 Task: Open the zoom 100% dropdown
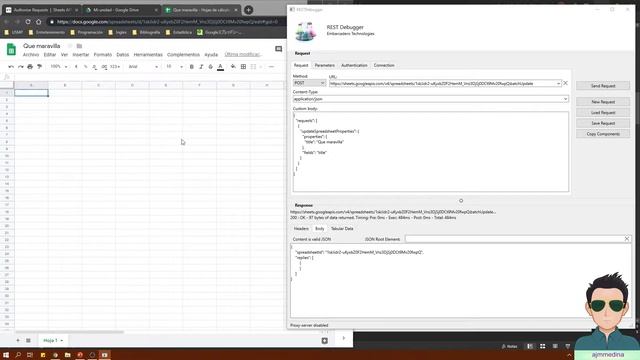click(59, 67)
